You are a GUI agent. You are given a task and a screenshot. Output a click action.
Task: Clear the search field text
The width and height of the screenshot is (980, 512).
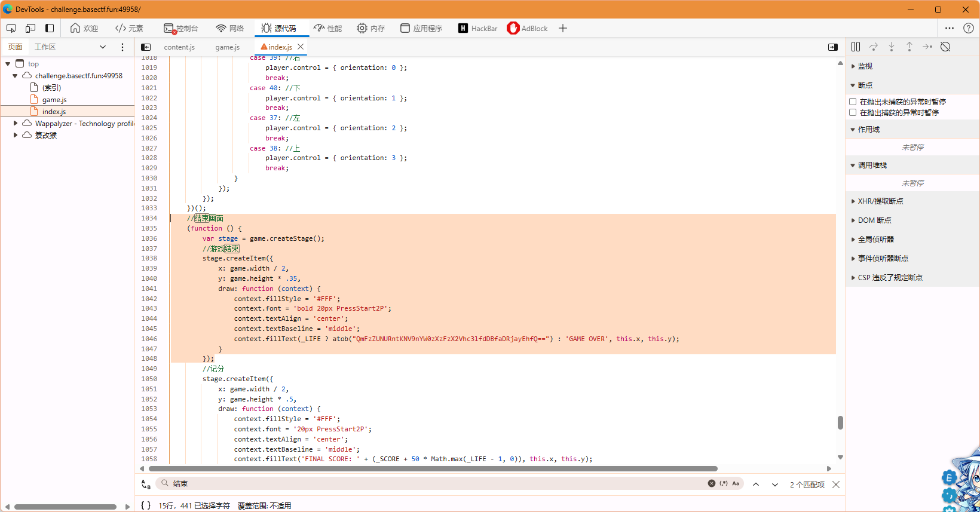click(x=711, y=483)
